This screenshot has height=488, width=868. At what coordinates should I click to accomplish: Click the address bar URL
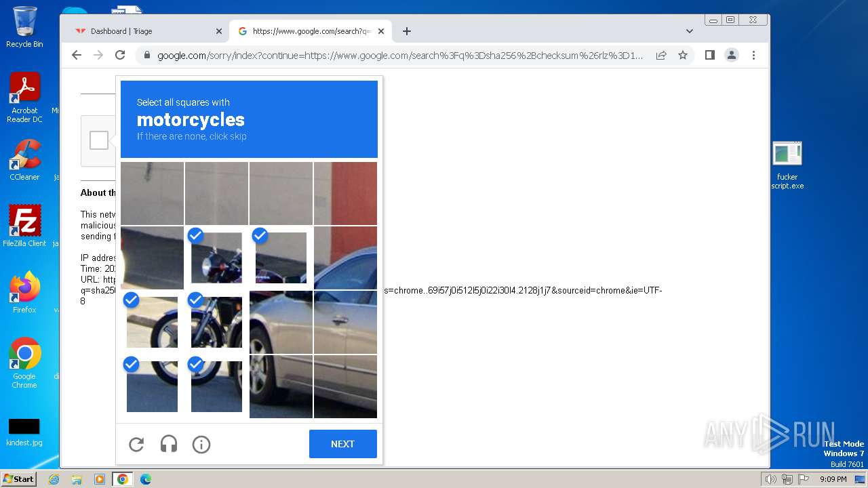(x=400, y=56)
